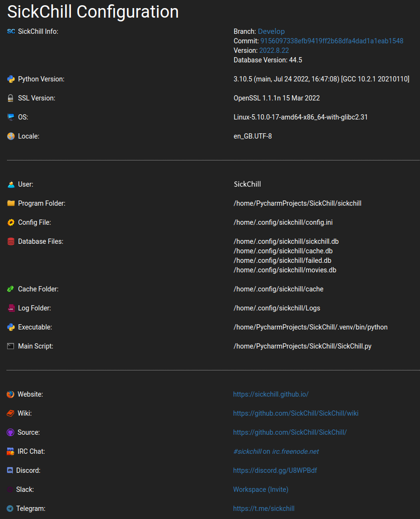This screenshot has height=519, width=420.
Task: Click the Logs folder path value
Action: tap(277, 308)
